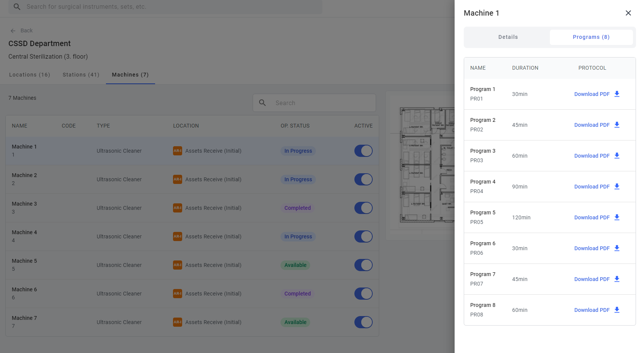Select the Programs (8) tab
Screen dimensions: 644x353
[591, 37]
